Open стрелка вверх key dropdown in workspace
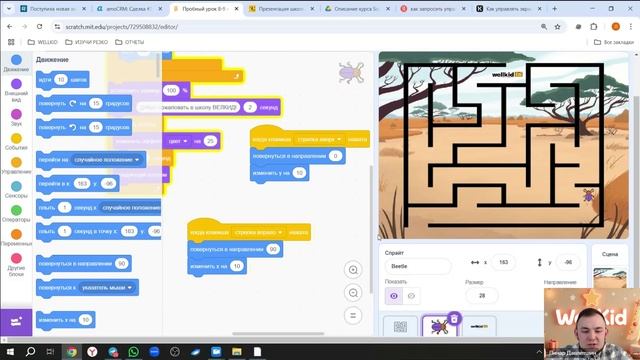Screen dimensions: 640x360 [x=319, y=139]
